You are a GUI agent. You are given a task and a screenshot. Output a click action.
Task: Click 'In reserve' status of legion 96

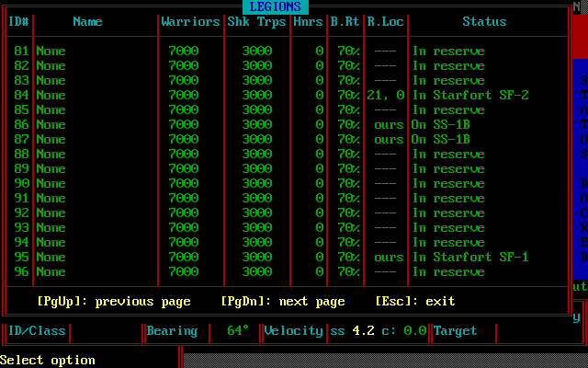[448, 272]
